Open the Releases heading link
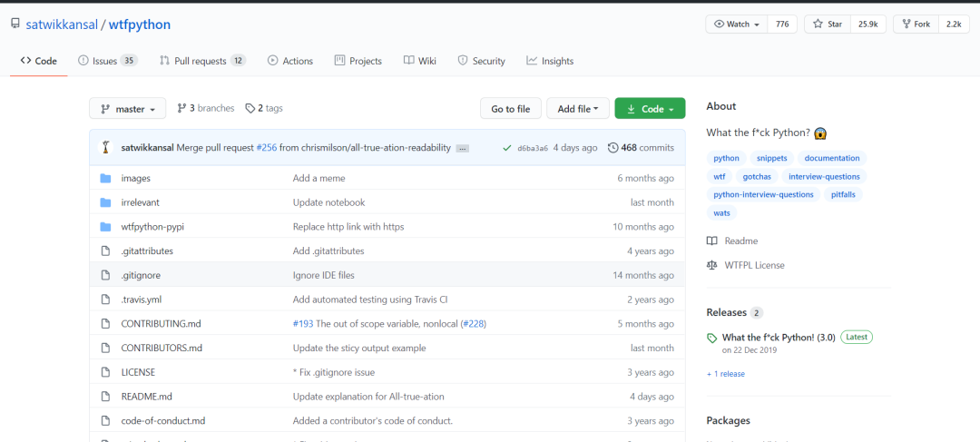This screenshot has height=442, width=980. (x=726, y=312)
